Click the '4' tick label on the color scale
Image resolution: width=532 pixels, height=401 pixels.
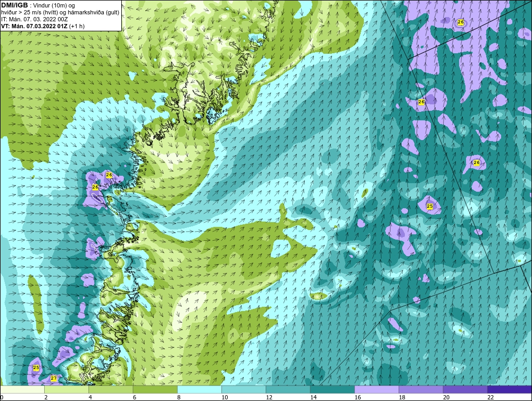click(x=90, y=398)
